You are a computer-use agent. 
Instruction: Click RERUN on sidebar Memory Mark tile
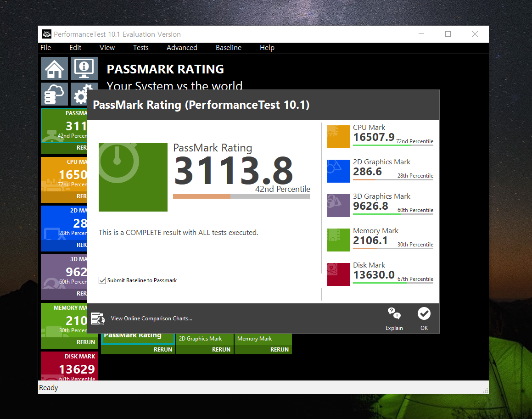click(86, 342)
